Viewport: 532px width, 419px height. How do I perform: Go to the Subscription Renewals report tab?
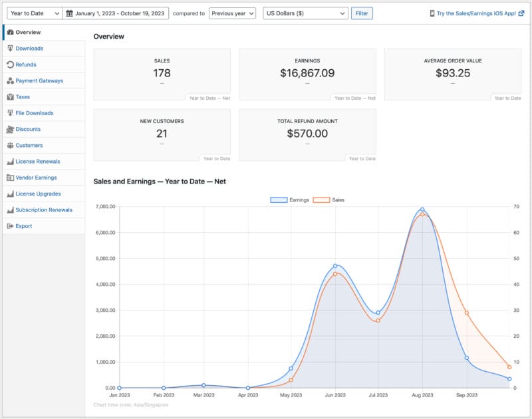[x=43, y=210]
